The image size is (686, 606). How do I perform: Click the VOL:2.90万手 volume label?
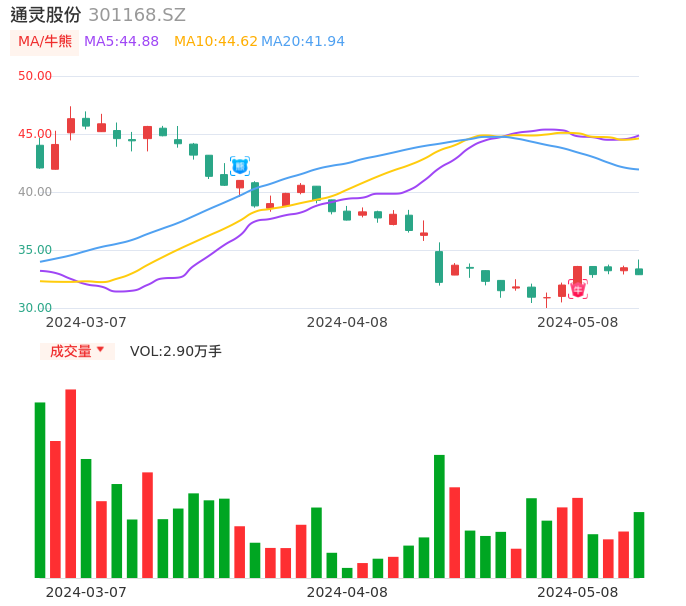pos(176,351)
